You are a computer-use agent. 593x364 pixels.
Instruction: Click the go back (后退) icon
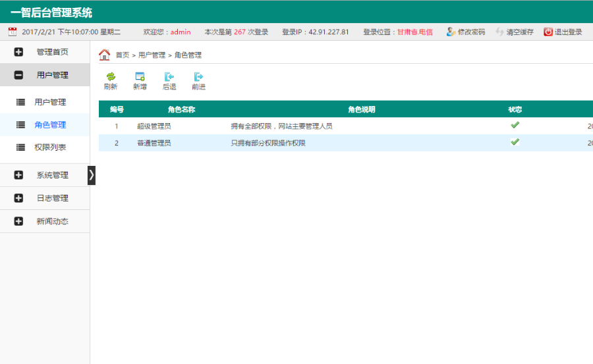[x=169, y=77]
